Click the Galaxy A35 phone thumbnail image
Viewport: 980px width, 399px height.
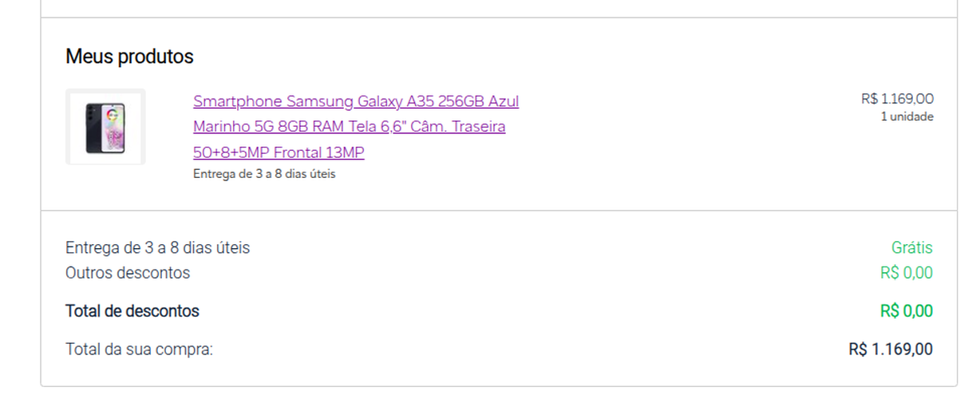105,127
